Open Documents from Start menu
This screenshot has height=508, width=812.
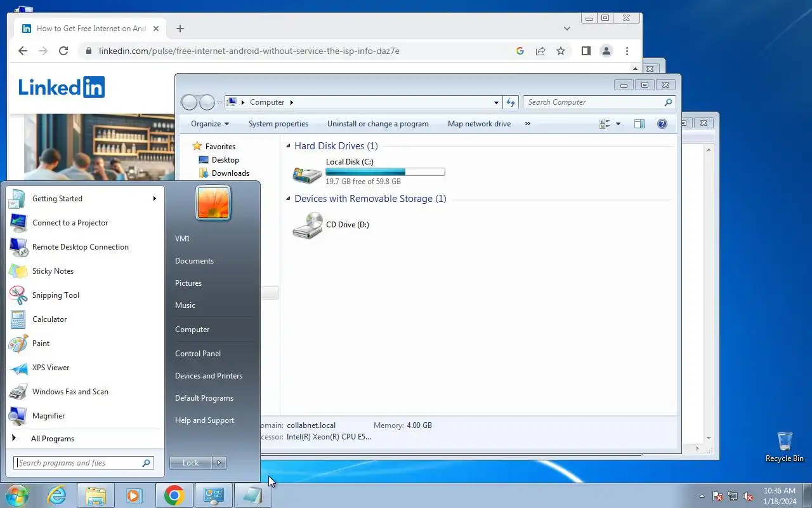(x=194, y=261)
